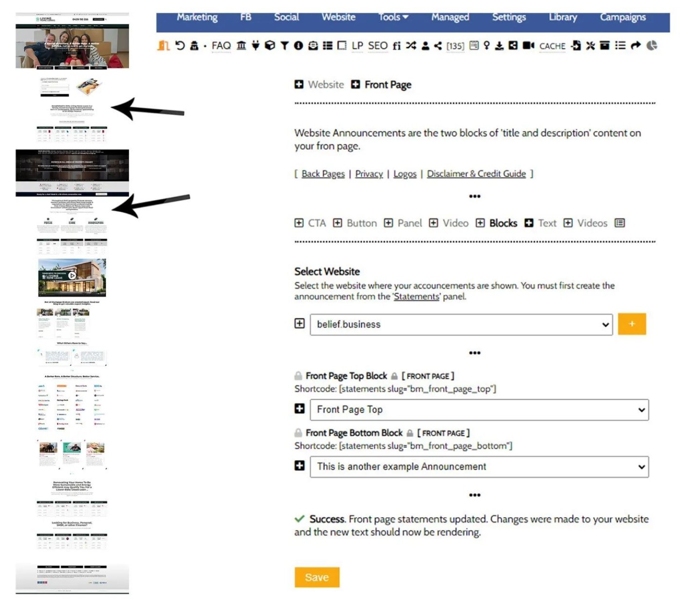Follow the Disclaimer & Credit Guide link
Viewport: 700px width, 612px height.
(476, 174)
